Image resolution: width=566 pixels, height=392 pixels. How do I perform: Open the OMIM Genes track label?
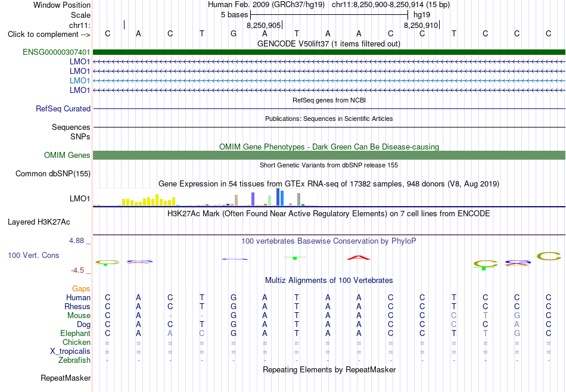[x=67, y=155]
